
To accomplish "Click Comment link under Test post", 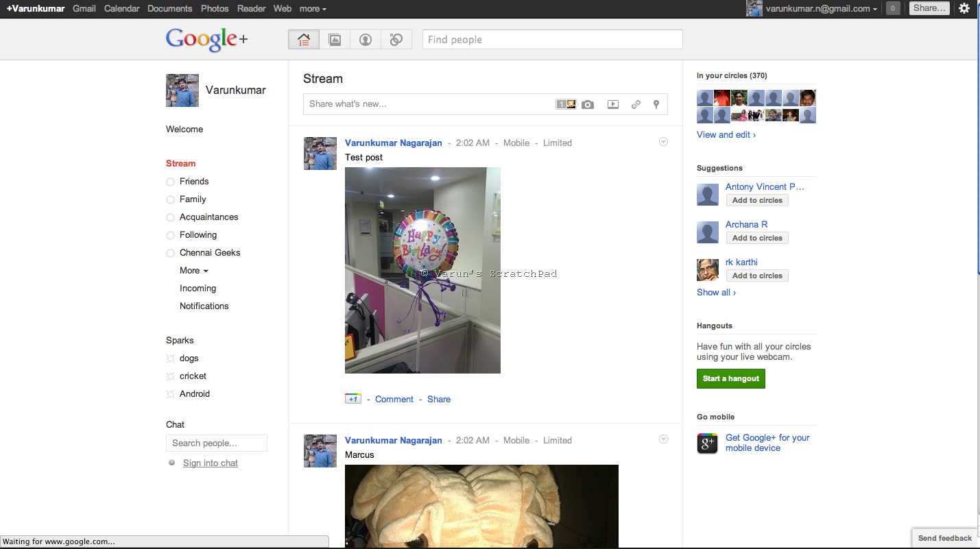I will [394, 399].
